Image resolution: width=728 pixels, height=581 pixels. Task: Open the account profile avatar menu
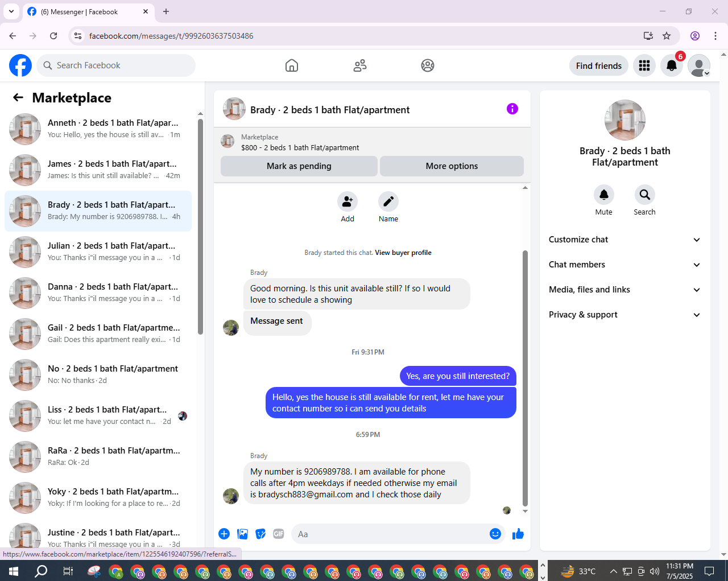tap(699, 65)
